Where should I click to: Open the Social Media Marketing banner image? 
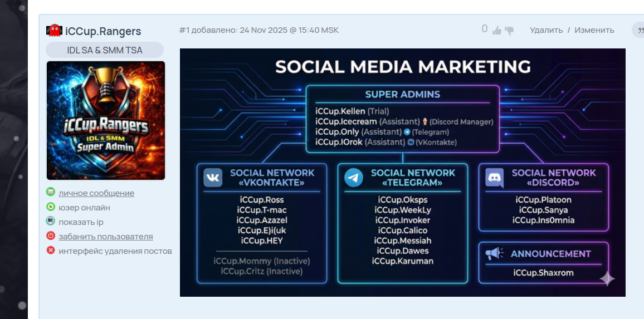[x=402, y=173]
